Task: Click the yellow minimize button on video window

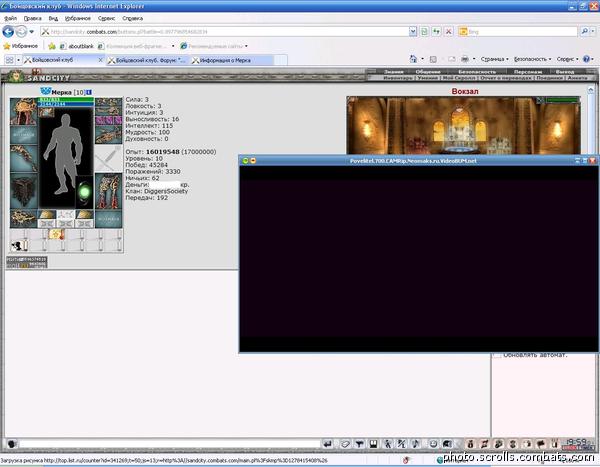Action: [x=253, y=161]
